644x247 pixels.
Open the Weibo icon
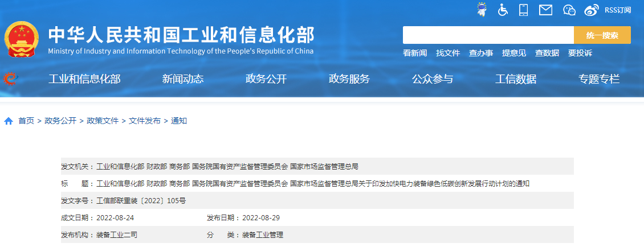coord(592,10)
